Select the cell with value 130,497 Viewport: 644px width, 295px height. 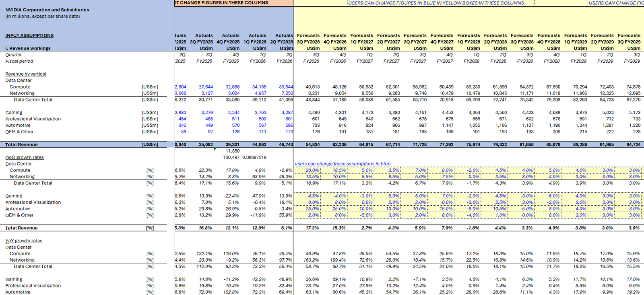pyautogui.click(x=231, y=157)
